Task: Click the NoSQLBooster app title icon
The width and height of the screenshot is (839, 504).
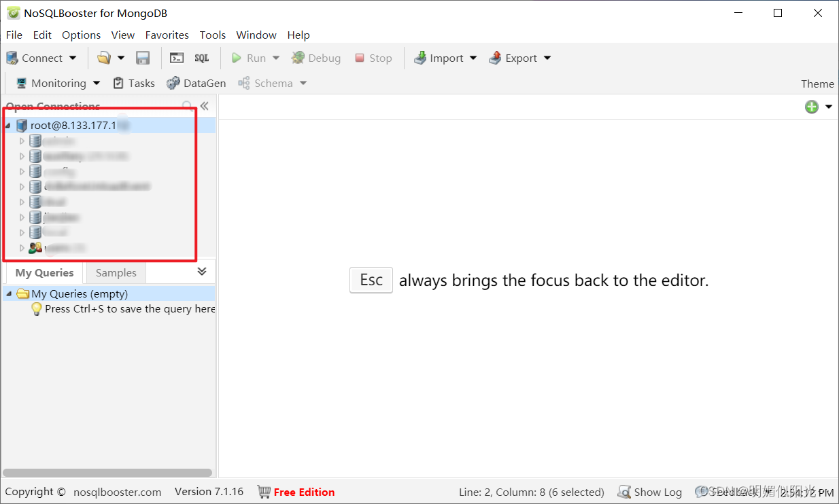Action: coord(13,13)
